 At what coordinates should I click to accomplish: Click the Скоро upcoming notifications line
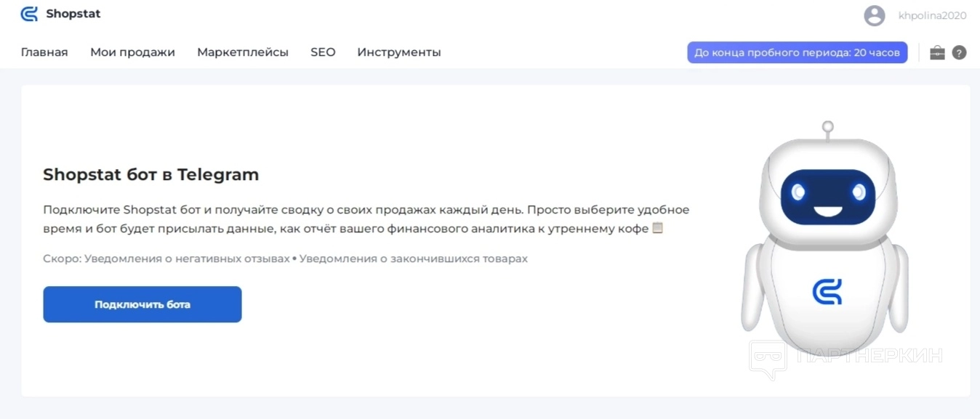[x=285, y=259]
